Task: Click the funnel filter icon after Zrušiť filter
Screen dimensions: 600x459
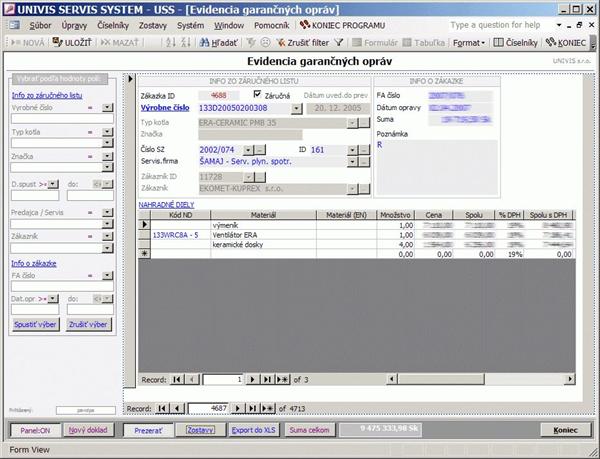Action: pos(339,42)
